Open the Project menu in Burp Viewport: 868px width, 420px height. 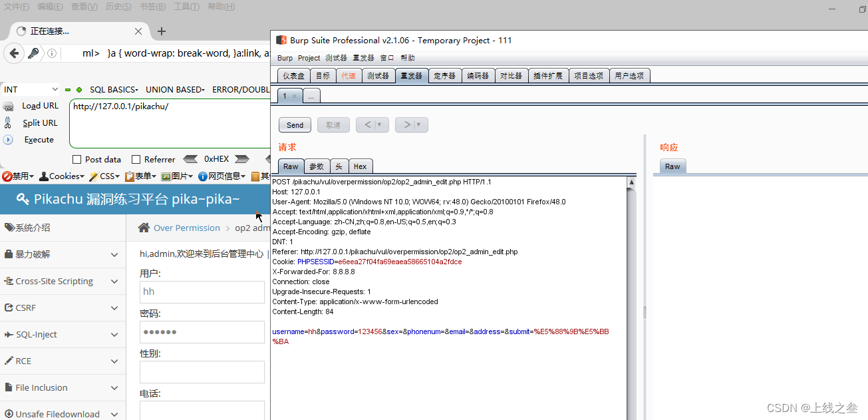click(309, 58)
